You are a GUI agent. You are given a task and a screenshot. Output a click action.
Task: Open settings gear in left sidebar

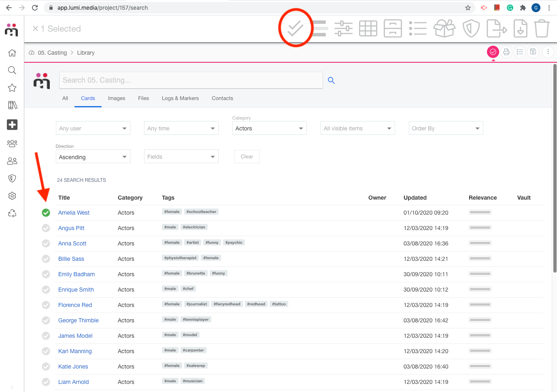(12, 196)
